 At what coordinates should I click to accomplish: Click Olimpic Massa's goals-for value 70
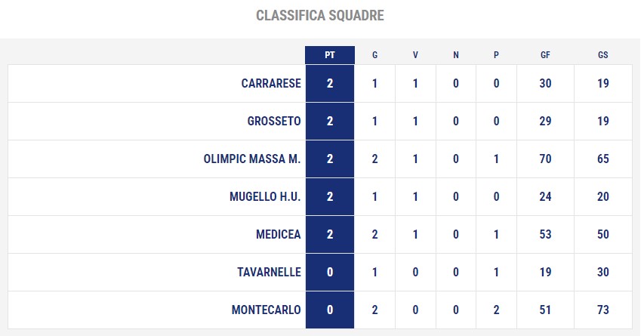545,159
